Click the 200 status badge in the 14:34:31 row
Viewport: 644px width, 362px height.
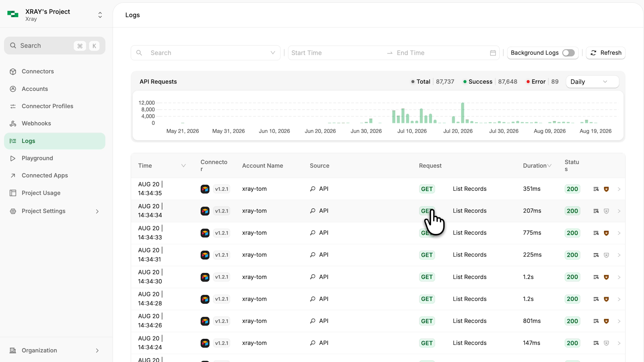tap(572, 255)
